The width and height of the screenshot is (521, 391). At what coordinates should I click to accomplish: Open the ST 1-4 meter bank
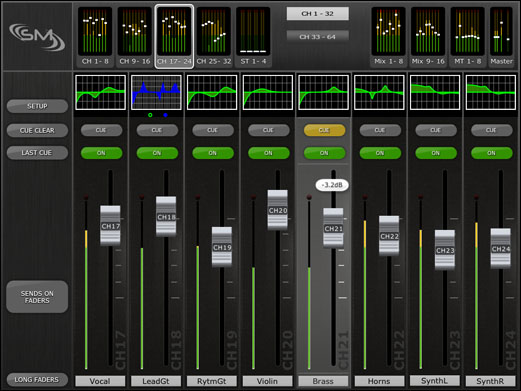(x=253, y=36)
